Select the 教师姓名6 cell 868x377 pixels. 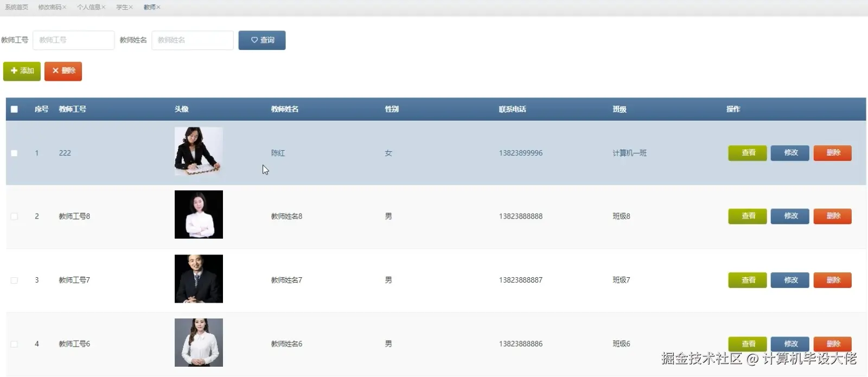[286, 344]
